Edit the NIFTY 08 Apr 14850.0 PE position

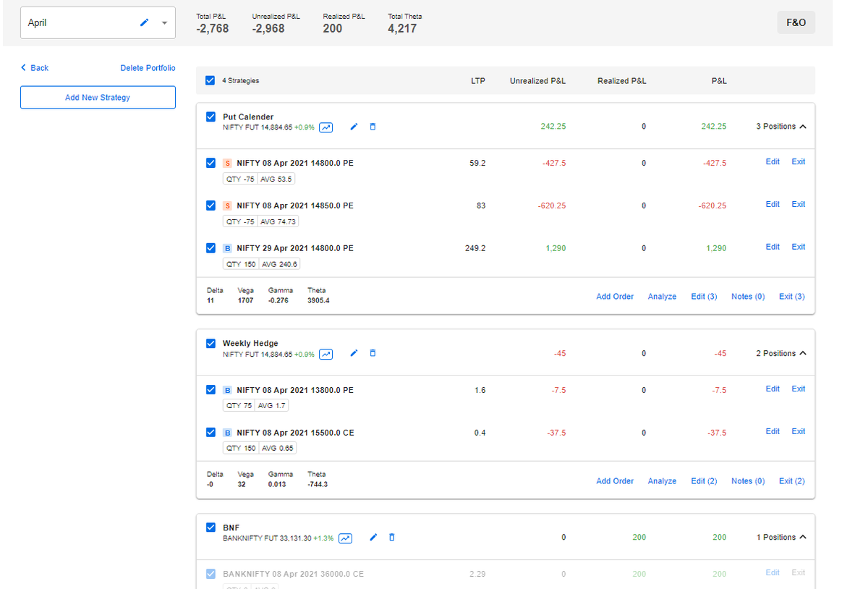(773, 205)
